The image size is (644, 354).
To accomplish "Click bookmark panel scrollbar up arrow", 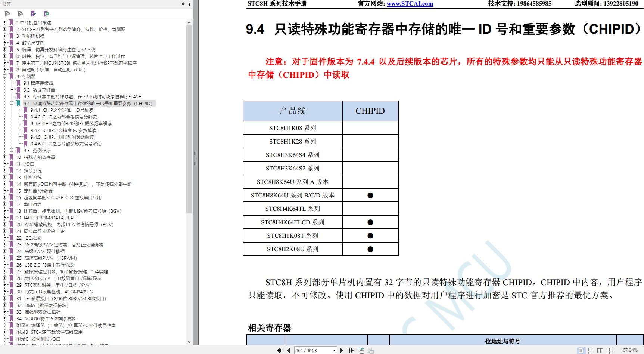I will [x=189, y=22].
